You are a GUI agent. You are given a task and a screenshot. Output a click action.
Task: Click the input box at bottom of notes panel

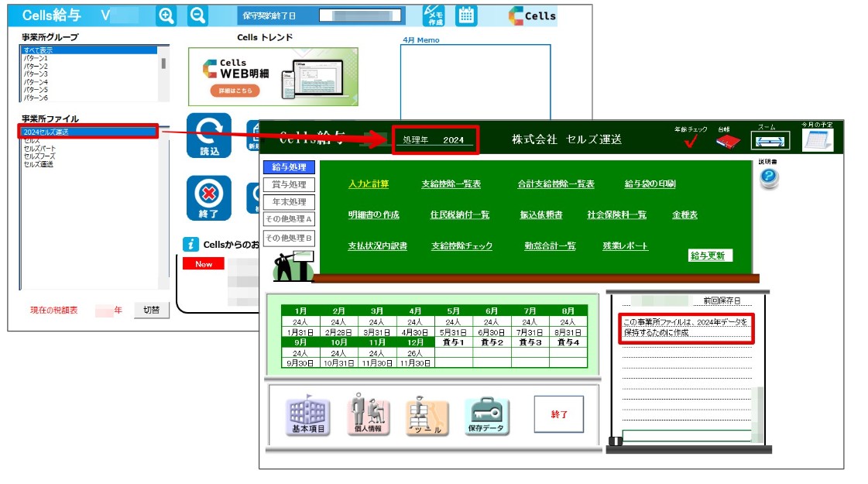(x=687, y=435)
